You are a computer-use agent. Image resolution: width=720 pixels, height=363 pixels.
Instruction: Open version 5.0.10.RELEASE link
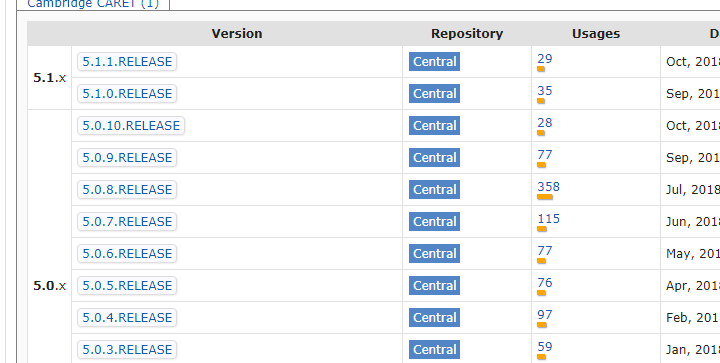point(131,126)
